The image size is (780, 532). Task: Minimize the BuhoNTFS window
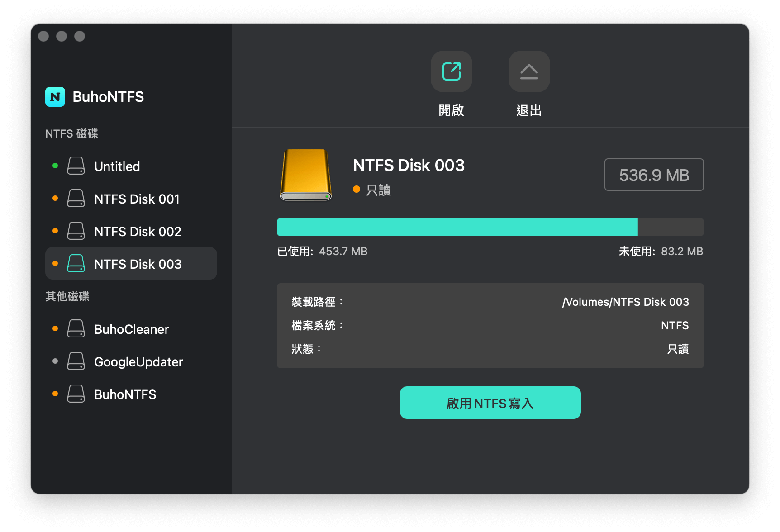tap(62, 36)
